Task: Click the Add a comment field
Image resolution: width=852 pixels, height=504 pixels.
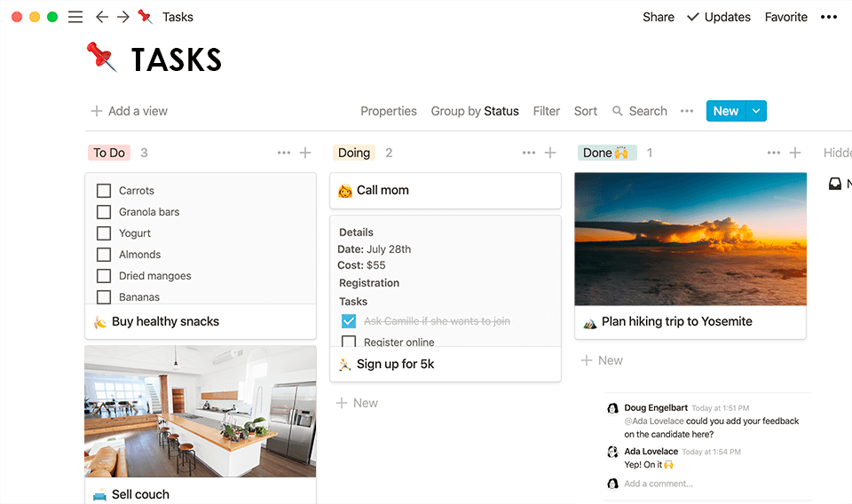Action: coord(658,484)
